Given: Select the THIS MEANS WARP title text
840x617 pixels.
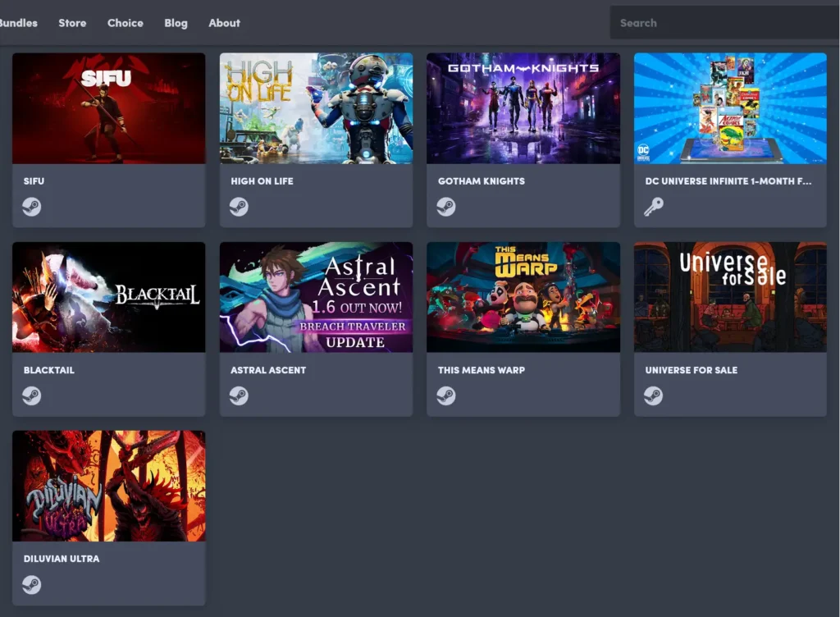Looking at the screenshot, I should (x=482, y=370).
